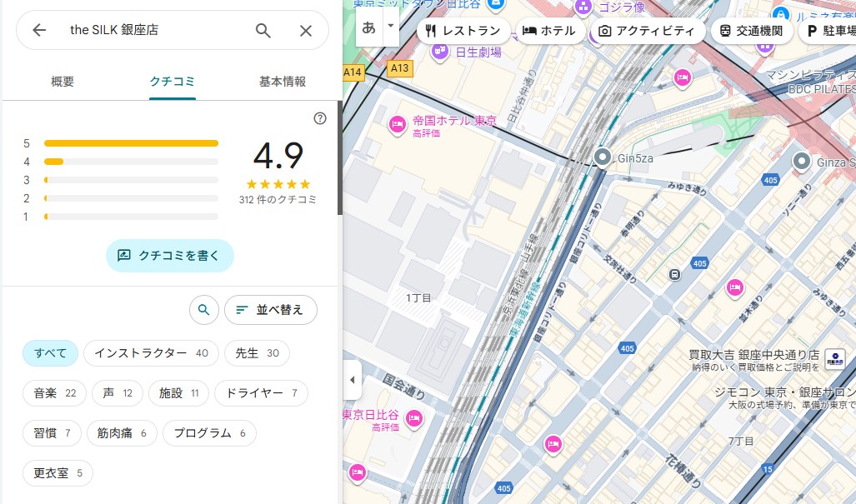
Task: Select the すべて review filter chip
Action: [50, 353]
